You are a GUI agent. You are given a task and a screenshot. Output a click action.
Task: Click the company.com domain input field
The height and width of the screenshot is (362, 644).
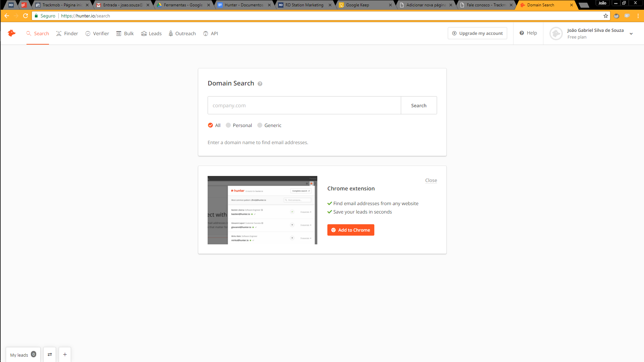click(x=304, y=106)
